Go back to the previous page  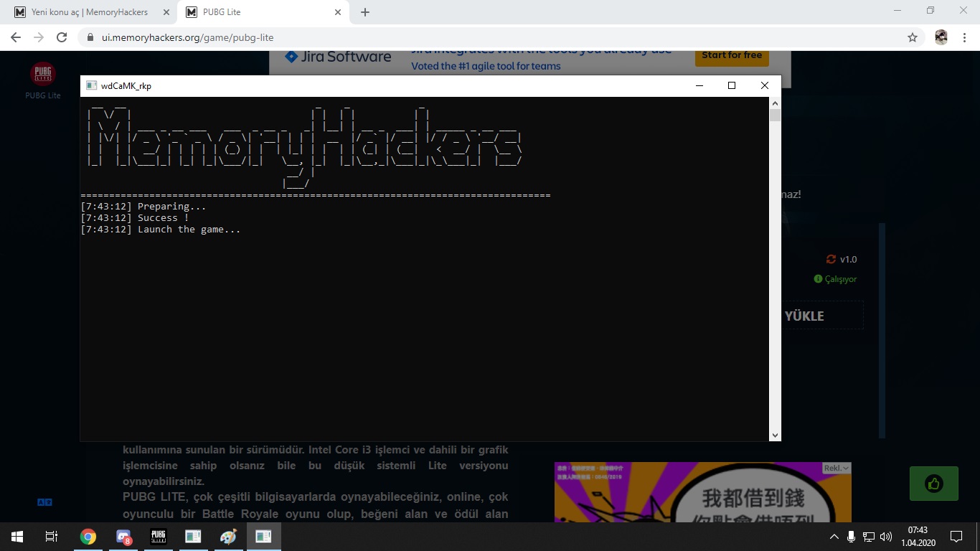tap(16, 37)
